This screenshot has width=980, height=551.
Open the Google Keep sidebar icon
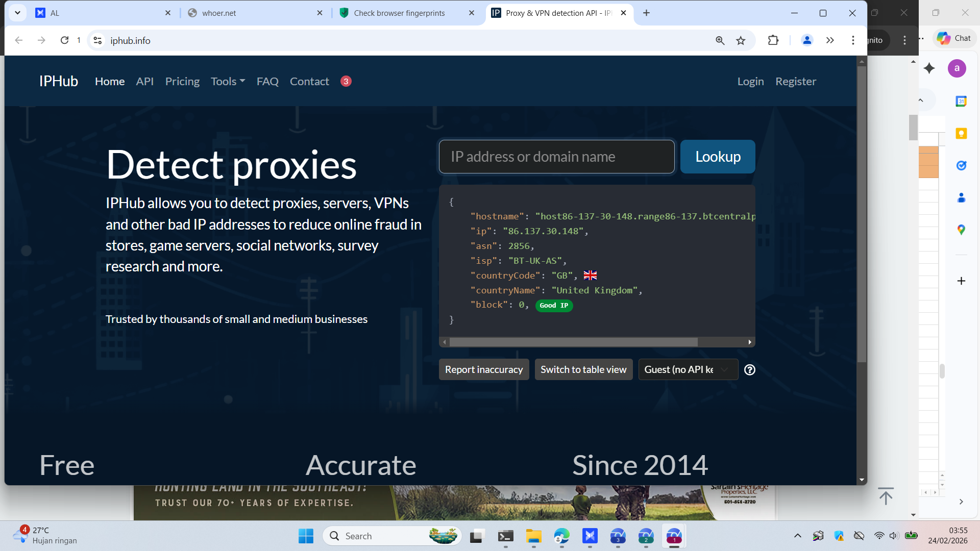(x=961, y=134)
